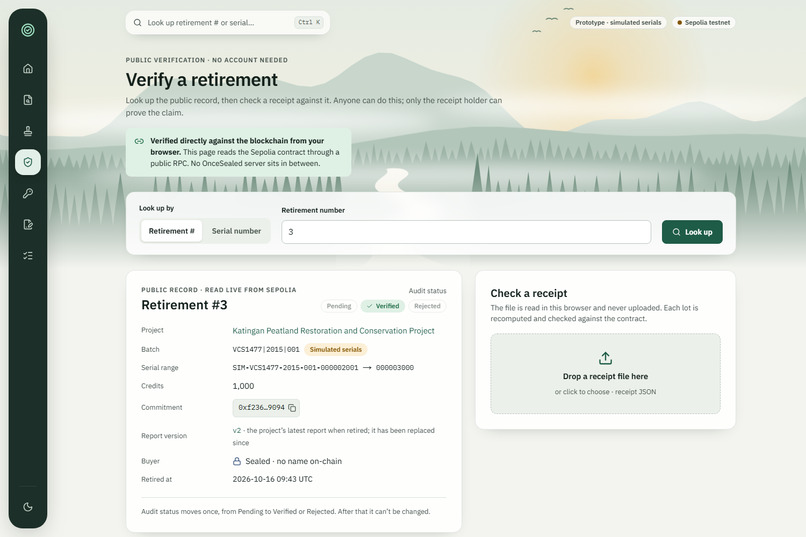Viewport: 806px width, 537px height.
Task: Click the 'Sealed · no name on-chain' buyer text
Action: point(294,461)
